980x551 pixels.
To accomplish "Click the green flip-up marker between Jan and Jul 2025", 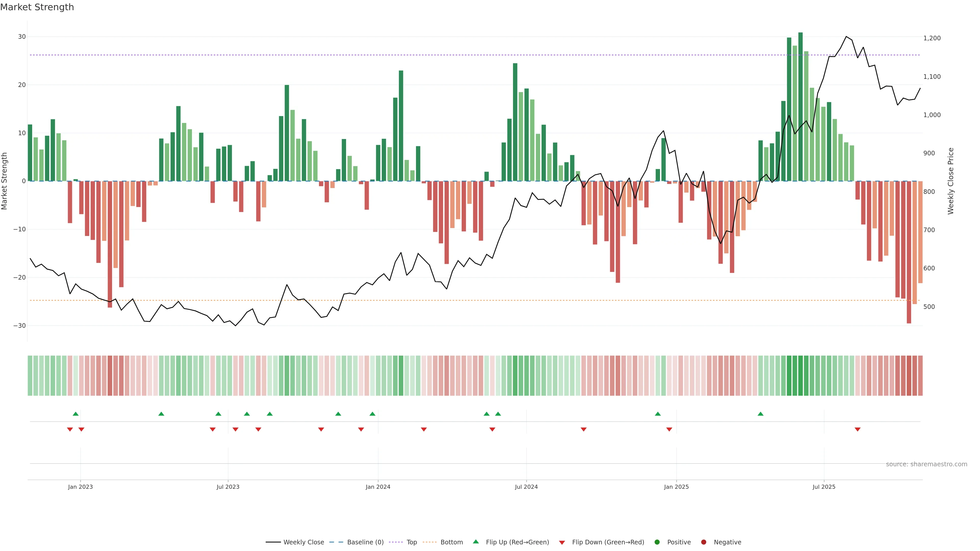I will coord(761,414).
